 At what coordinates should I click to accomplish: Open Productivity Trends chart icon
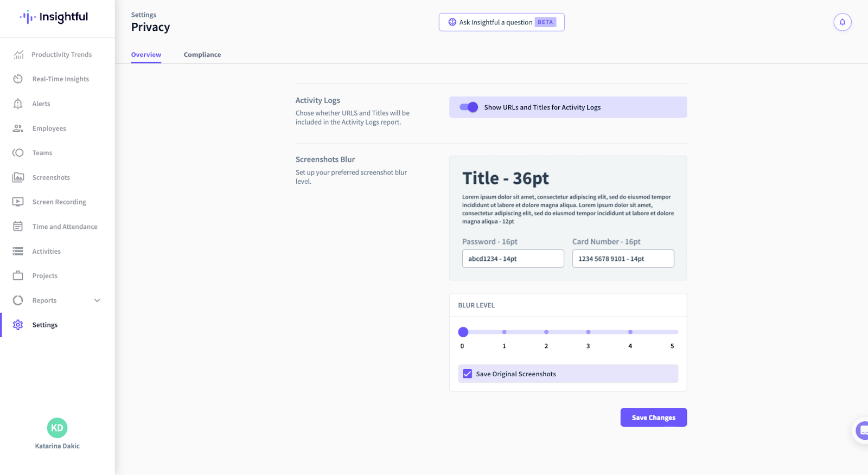(x=18, y=54)
